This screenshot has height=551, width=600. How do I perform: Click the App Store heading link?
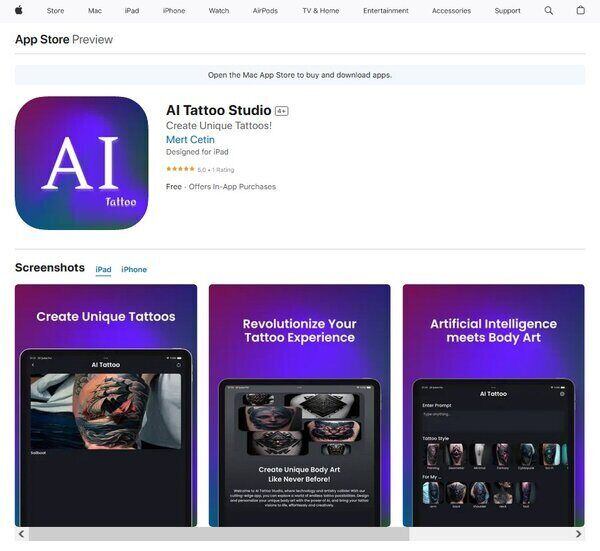pyautogui.click(x=42, y=39)
